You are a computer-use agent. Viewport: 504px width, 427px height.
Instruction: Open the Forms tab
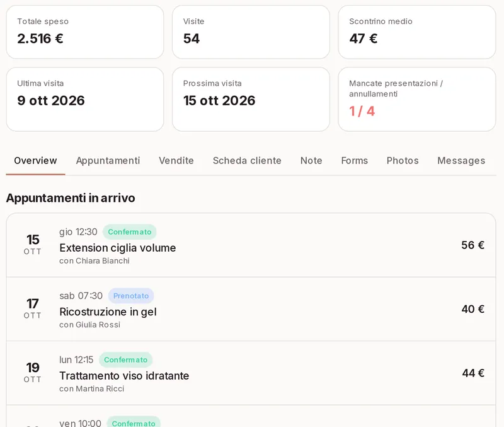(354, 161)
